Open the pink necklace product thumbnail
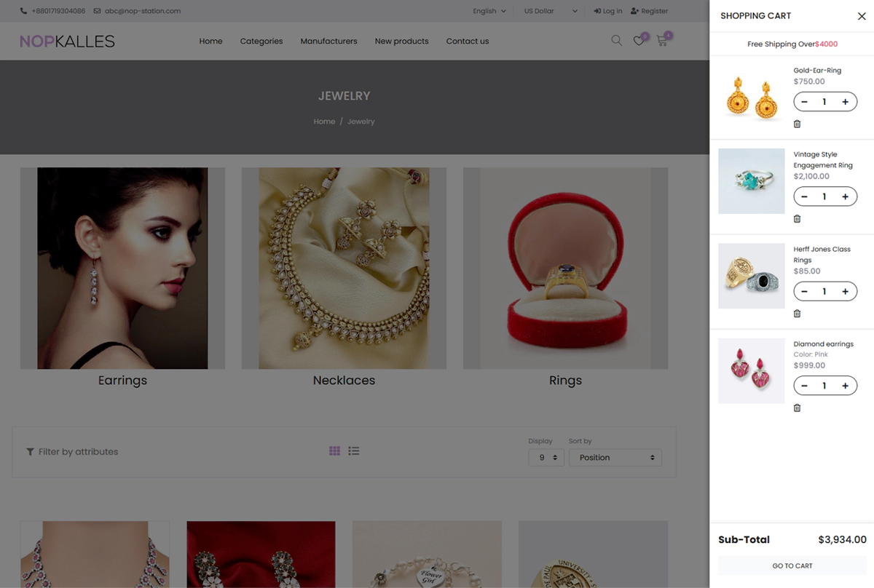Viewport: 874px width, 588px height. click(95, 555)
